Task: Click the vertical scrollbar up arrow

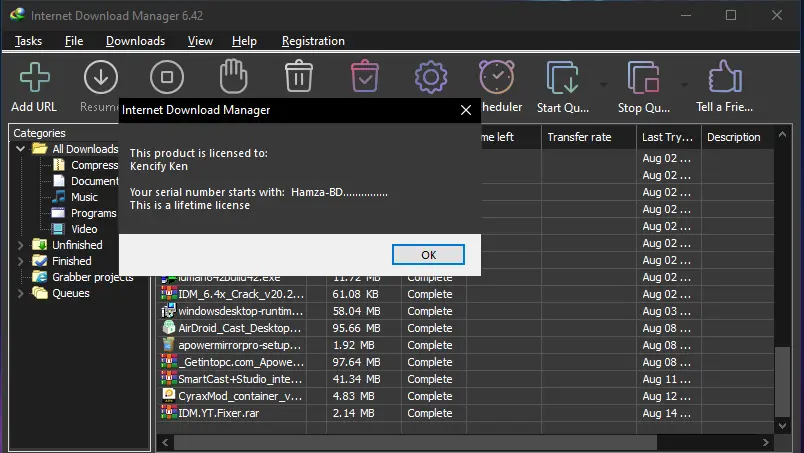Action: click(782, 134)
